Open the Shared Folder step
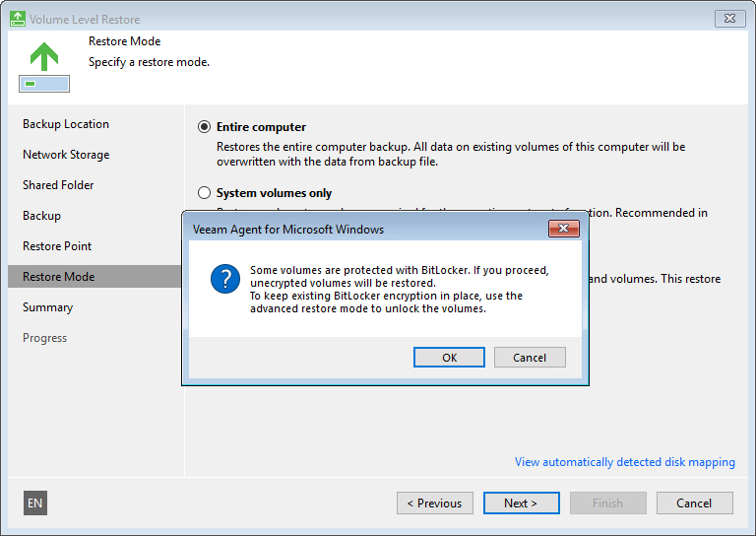The width and height of the screenshot is (756, 536). point(58,185)
